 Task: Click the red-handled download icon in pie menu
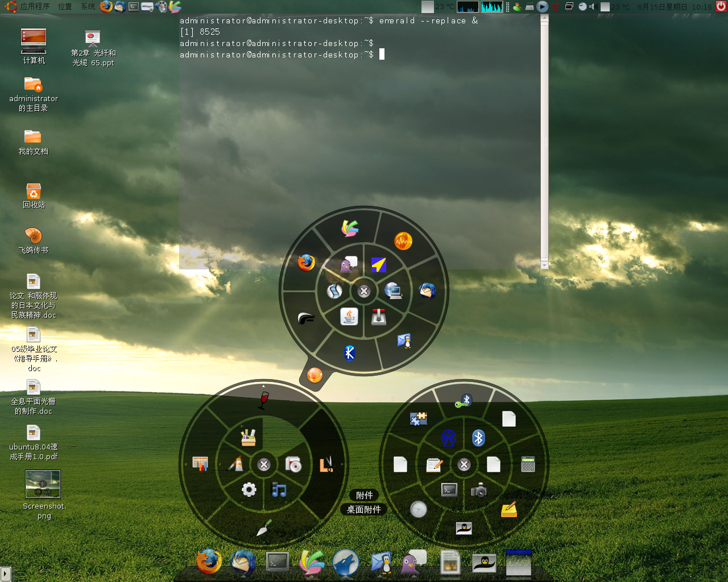tap(379, 317)
